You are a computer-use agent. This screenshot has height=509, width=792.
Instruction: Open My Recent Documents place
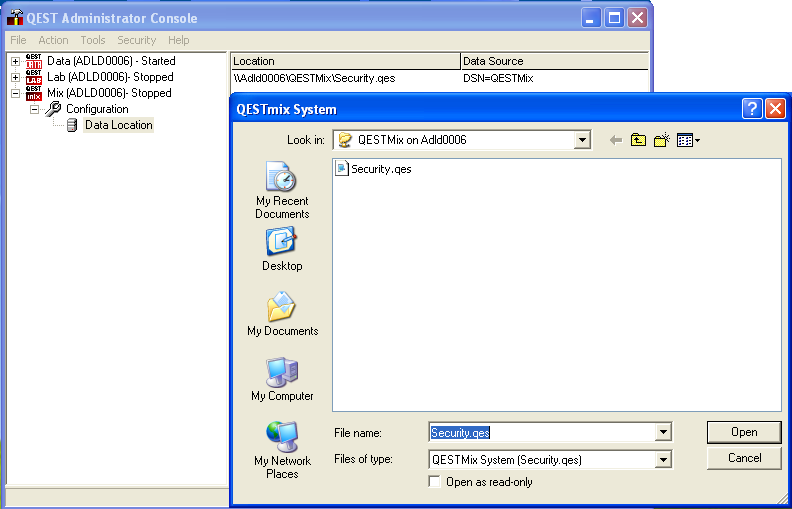coord(282,191)
